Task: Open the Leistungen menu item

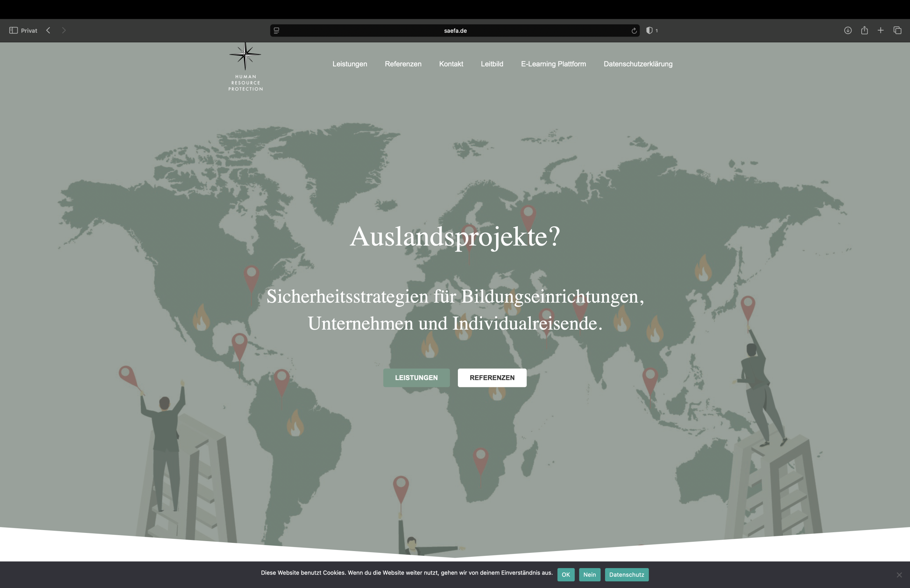Action: [x=349, y=64]
